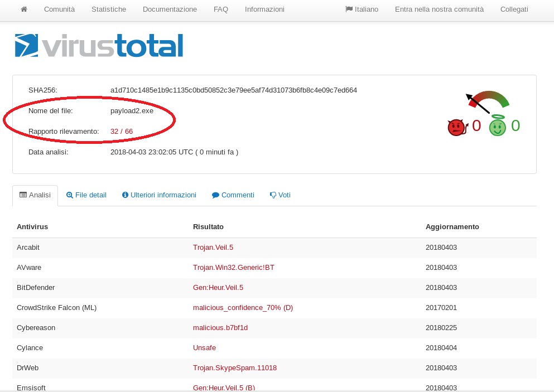Click the Trojan.Win32.Generic!BT result

coord(234,268)
